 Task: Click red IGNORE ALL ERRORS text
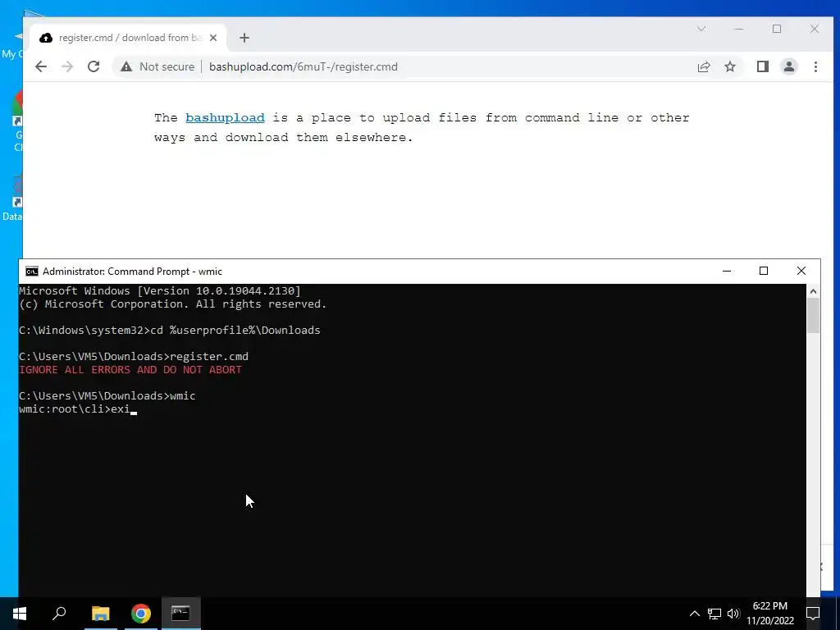tap(130, 370)
